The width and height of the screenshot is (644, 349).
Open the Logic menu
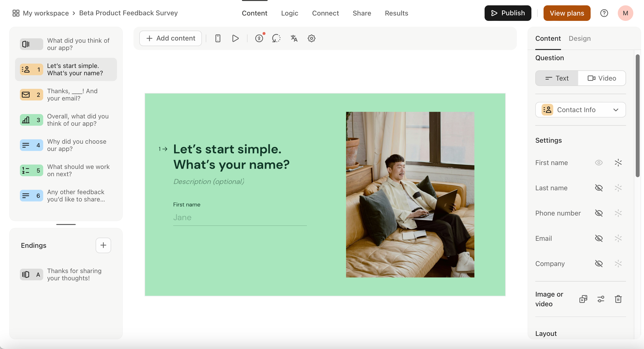click(289, 13)
